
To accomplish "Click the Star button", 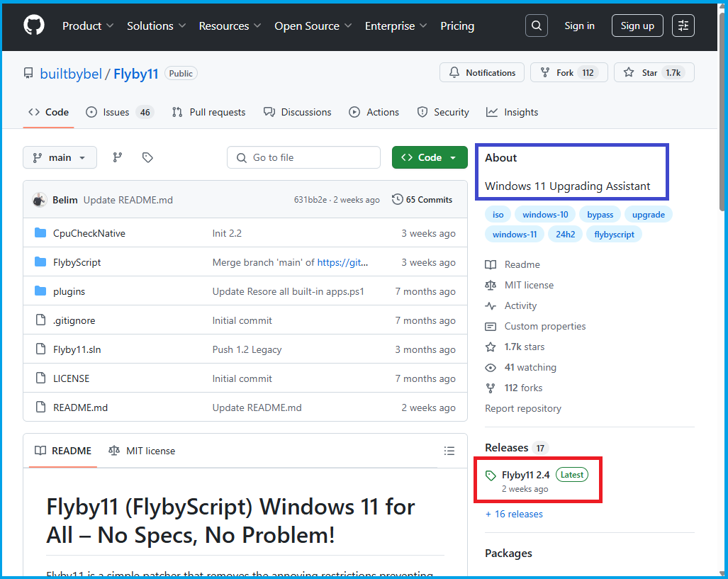I will [654, 72].
